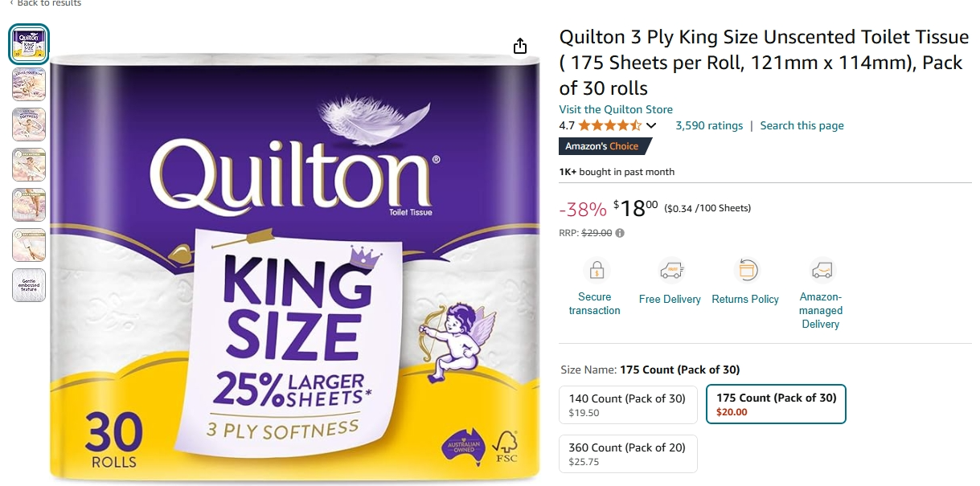980x486 pixels.
Task: Click the Returns Policy box icon
Action: (x=745, y=271)
